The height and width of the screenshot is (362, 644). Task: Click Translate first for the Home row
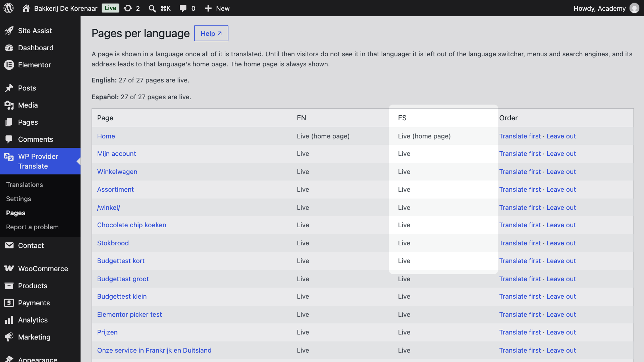pyautogui.click(x=520, y=136)
